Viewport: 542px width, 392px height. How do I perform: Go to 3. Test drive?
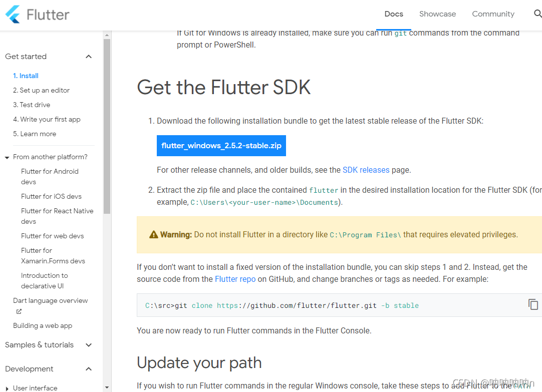pos(32,105)
